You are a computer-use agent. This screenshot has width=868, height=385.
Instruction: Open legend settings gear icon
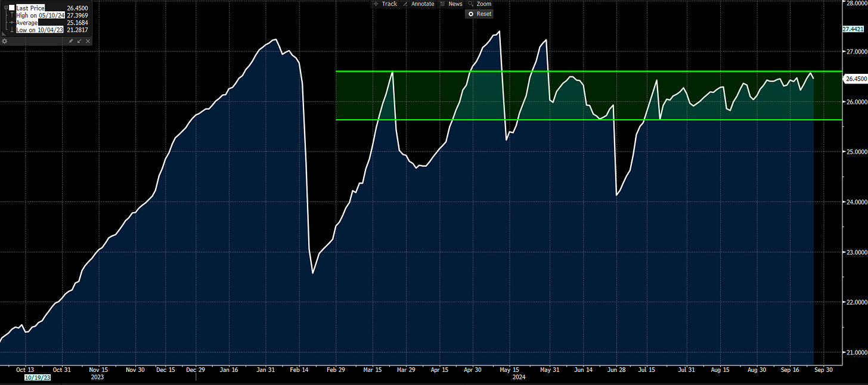(4, 41)
